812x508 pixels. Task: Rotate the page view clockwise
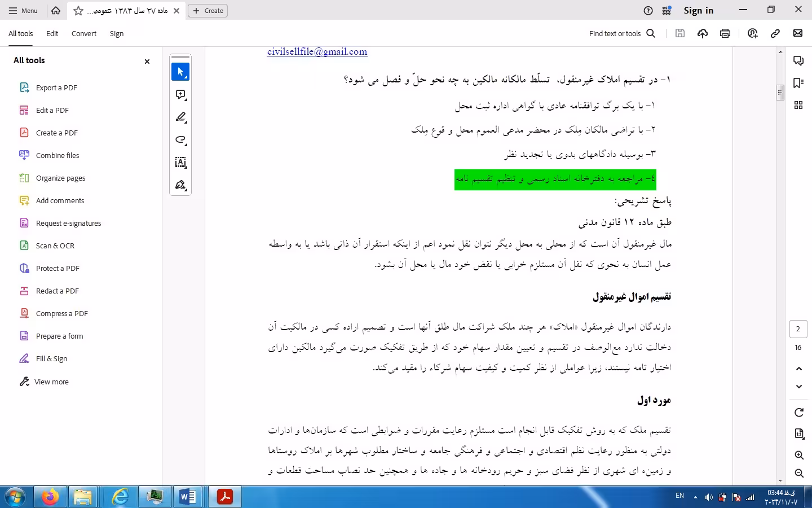pyautogui.click(x=798, y=413)
